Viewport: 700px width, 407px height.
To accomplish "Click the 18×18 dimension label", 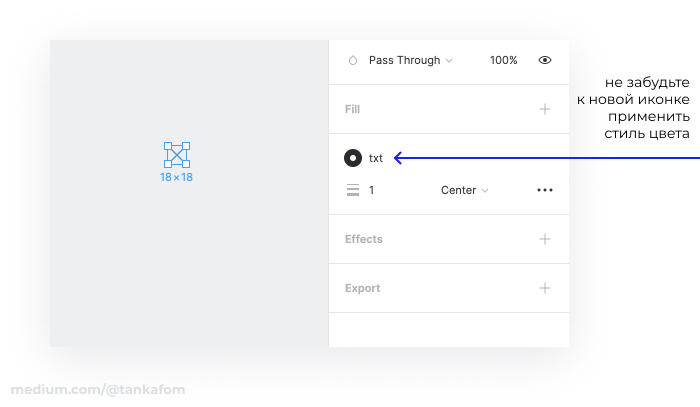I will (x=176, y=177).
